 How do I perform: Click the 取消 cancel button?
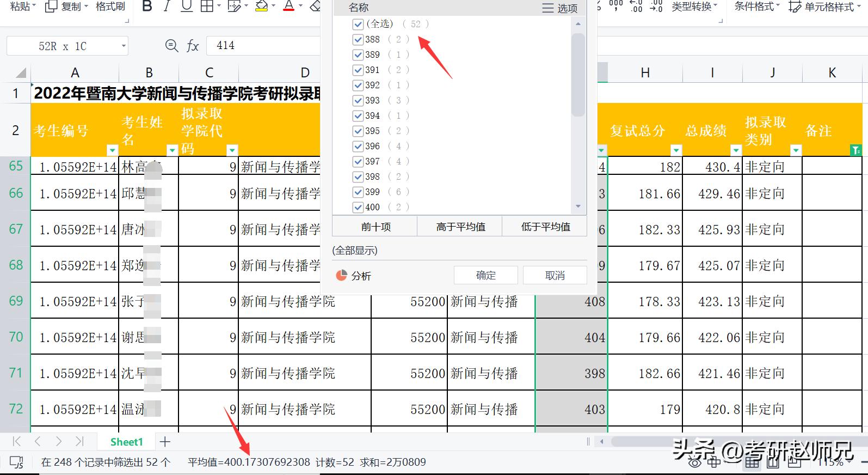click(555, 275)
